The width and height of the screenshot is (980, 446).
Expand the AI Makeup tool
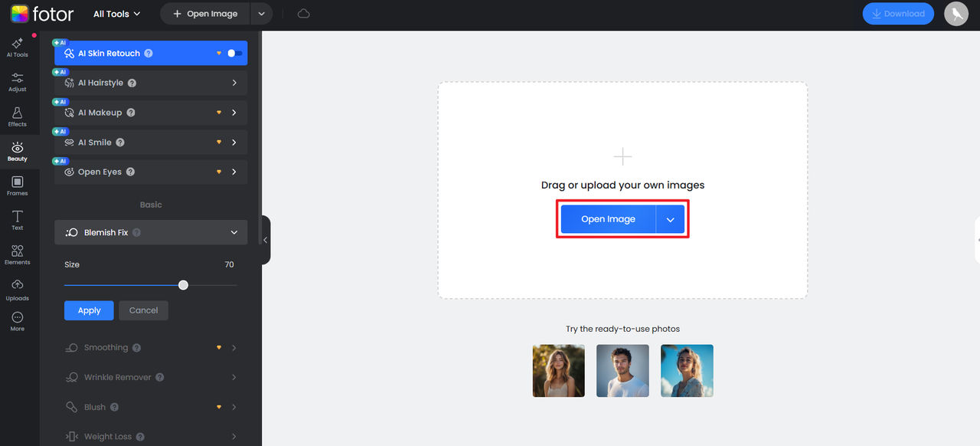pyautogui.click(x=234, y=113)
